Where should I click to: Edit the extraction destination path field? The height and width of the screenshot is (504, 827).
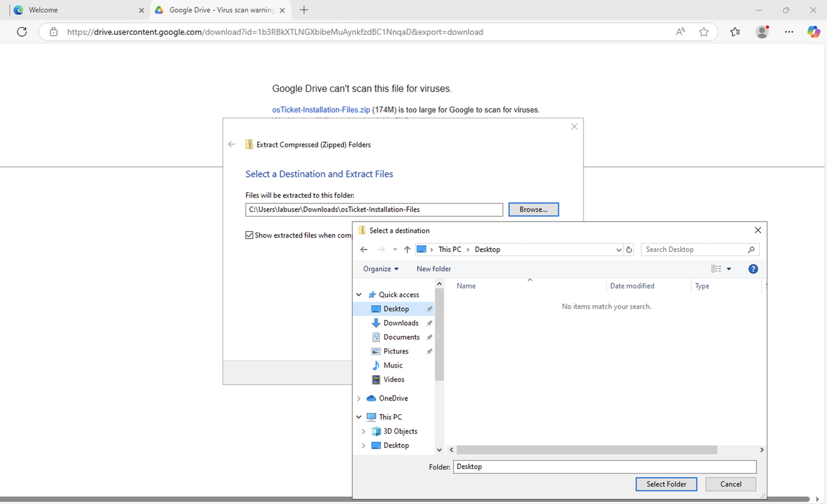pyautogui.click(x=374, y=209)
